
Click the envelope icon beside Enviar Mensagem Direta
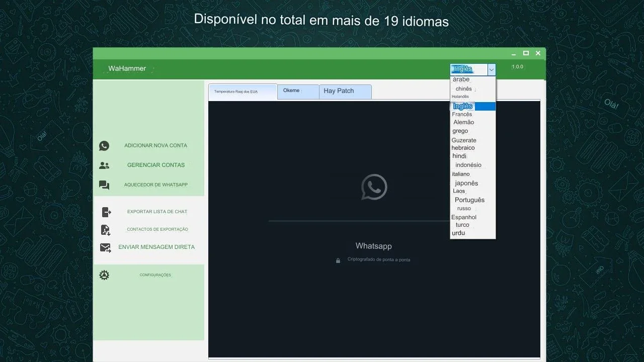point(105,247)
